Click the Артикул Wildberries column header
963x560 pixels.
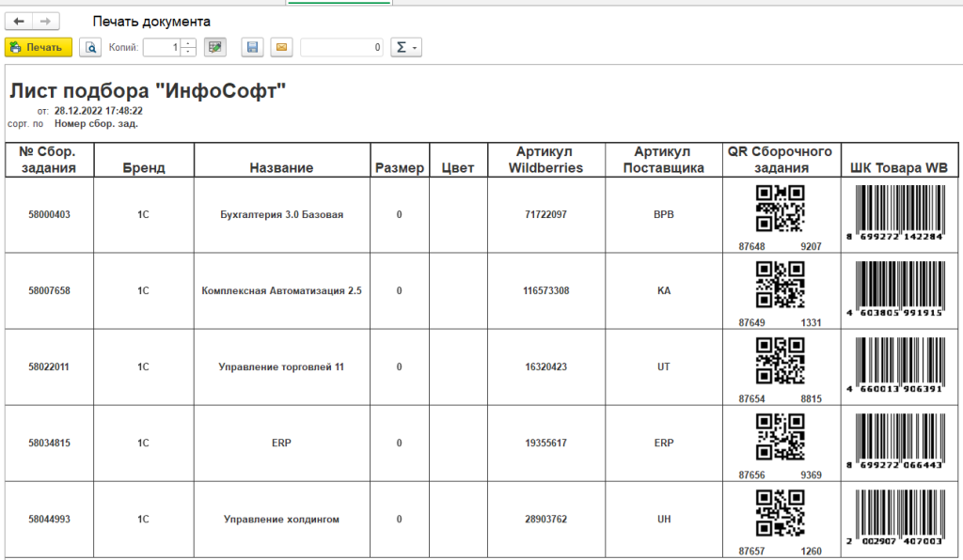click(x=545, y=160)
